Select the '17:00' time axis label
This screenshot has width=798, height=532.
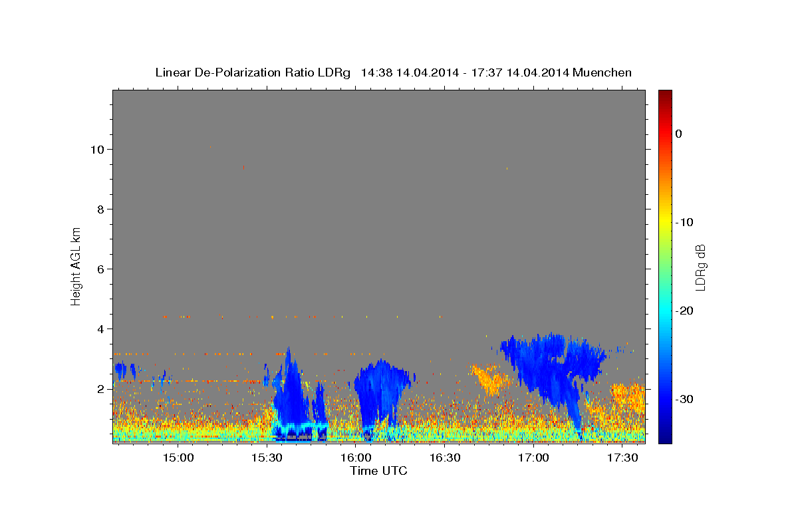(x=533, y=458)
